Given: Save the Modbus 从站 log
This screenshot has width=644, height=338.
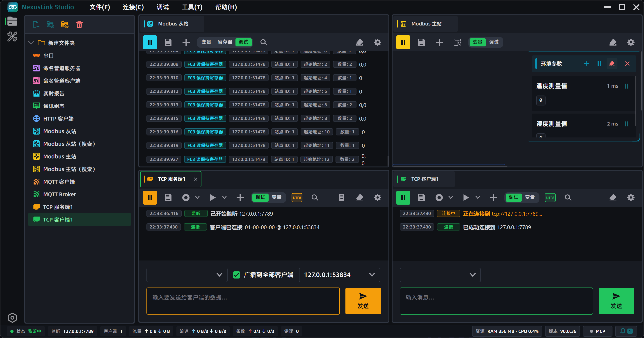Looking at the screenshot, I should coord(168,42).
